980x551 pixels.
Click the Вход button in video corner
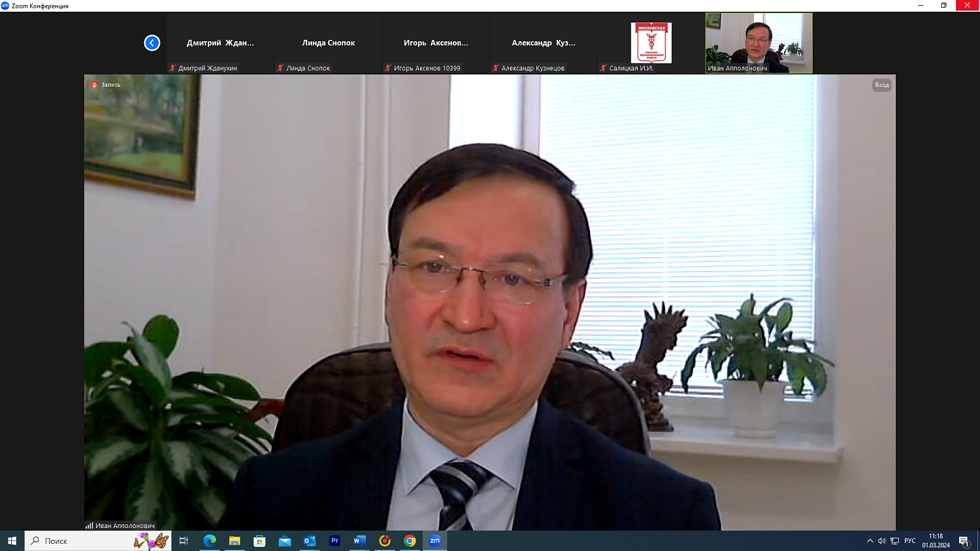coord(881,85)
